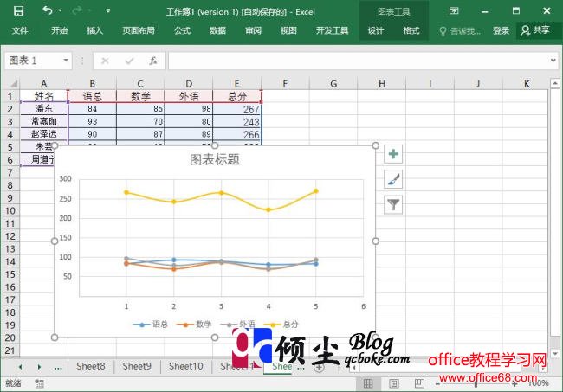Click the Save icon in quick access toolbar
Screen dimensions: 563x392
click(18, 10)
